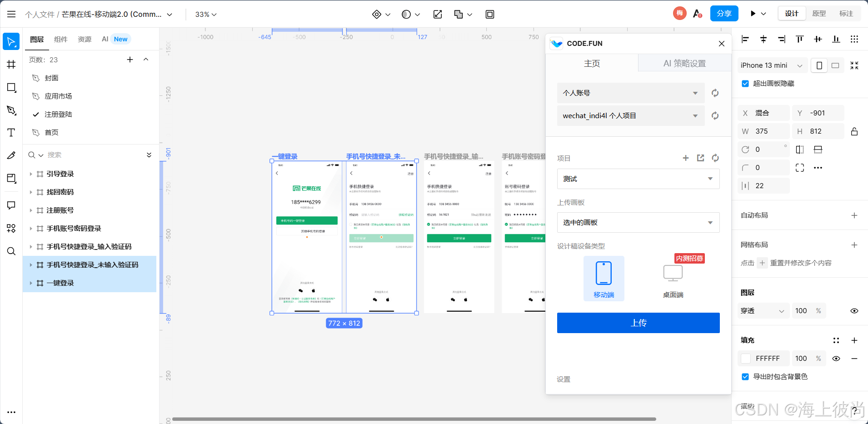The image size is (868, 424).
Task: Uncheck the 超出画板隐藏 checkbox
Action: 745,83
